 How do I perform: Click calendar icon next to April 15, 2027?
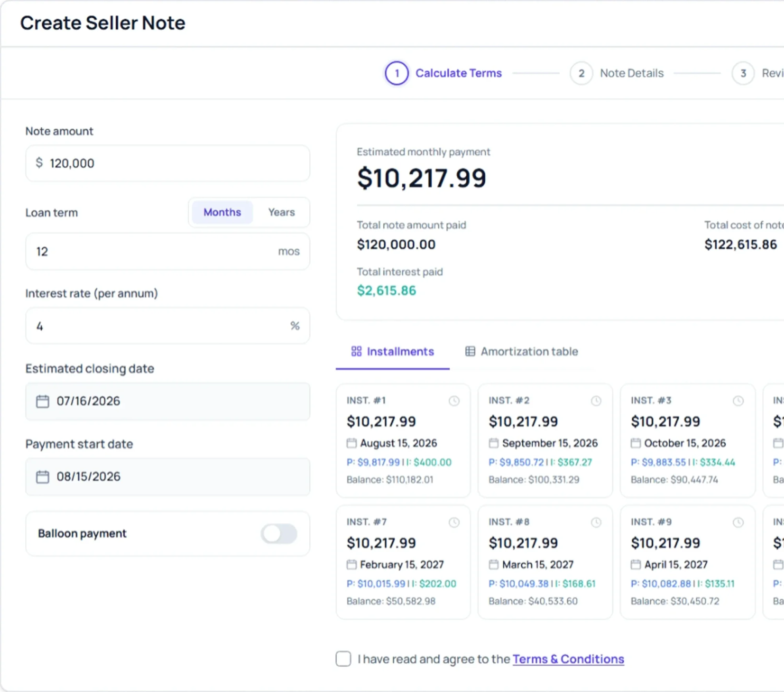[635, 565]
